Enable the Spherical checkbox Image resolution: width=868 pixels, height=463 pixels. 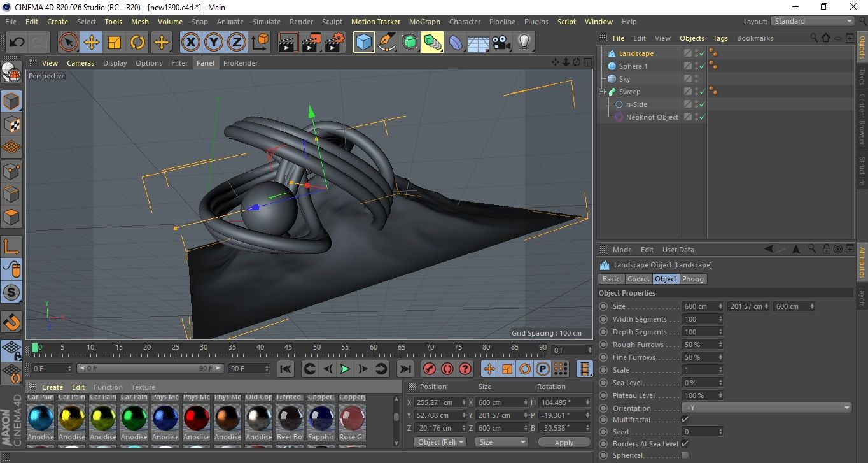(x=685, y=455)
